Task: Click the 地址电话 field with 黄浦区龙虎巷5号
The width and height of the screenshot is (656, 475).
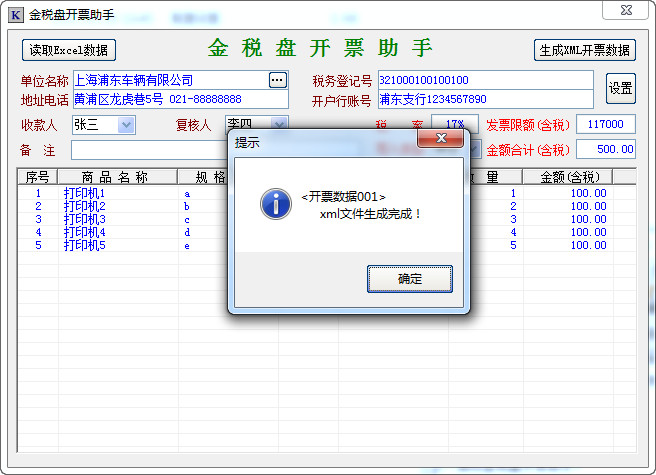Action: click(x=181, y=99)
